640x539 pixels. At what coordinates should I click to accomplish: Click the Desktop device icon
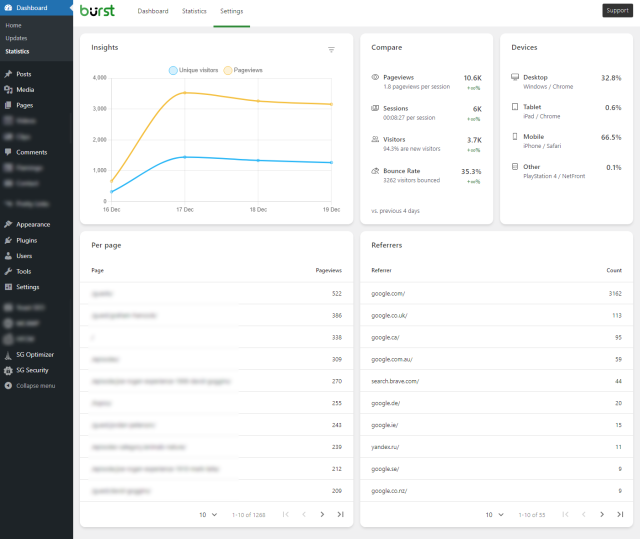(x=515, y=77)
